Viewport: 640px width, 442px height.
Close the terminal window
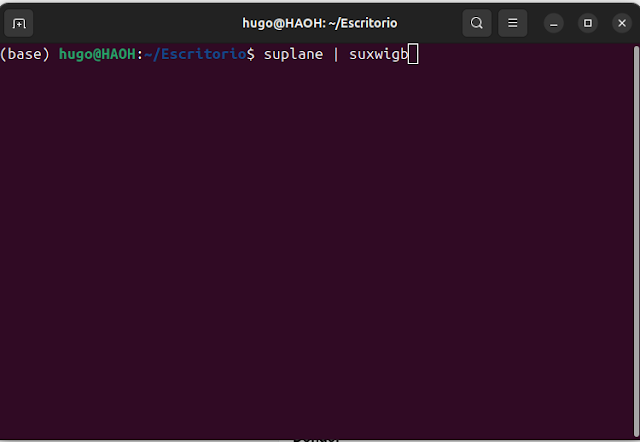622,23
